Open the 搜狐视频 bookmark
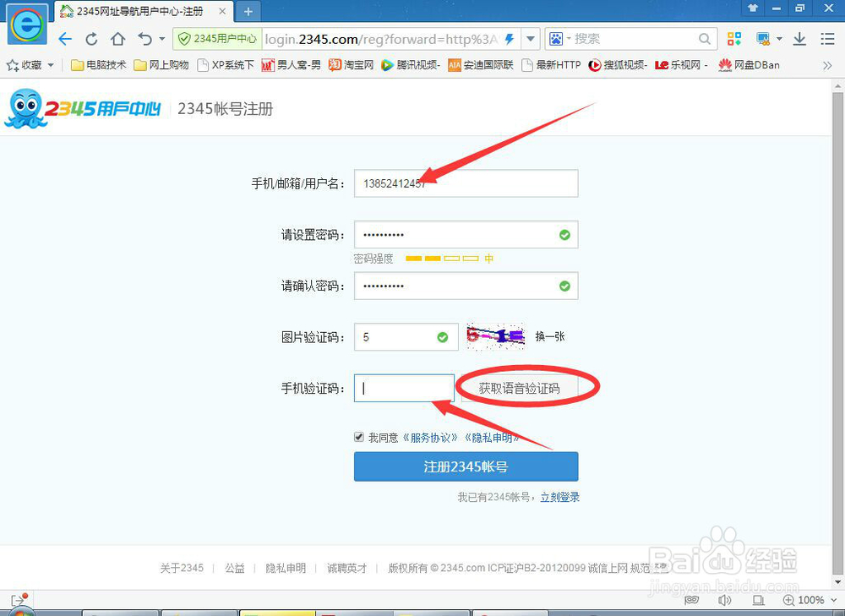This screenshot has height=616, width=845. click(618, 65)
